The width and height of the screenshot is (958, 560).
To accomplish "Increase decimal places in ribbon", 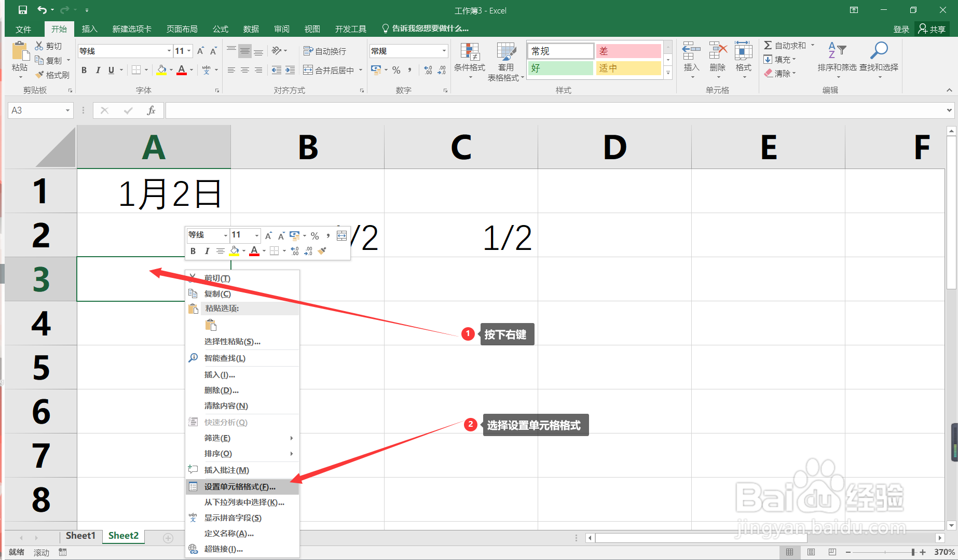I will pos(428,70).
